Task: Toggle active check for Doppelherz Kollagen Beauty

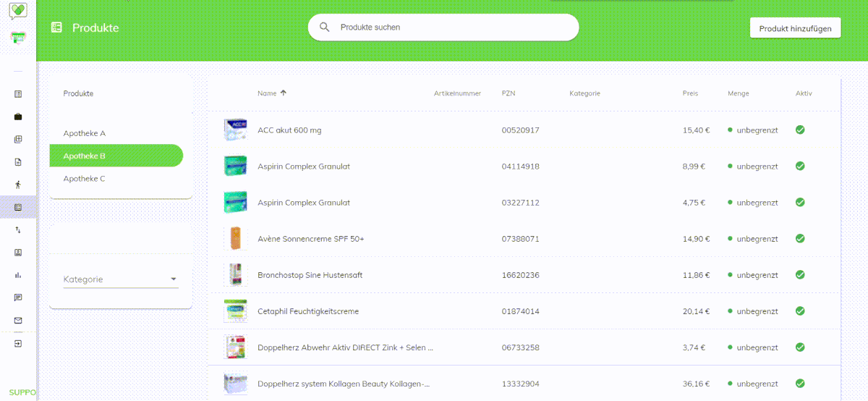Action: pos(800,383)
